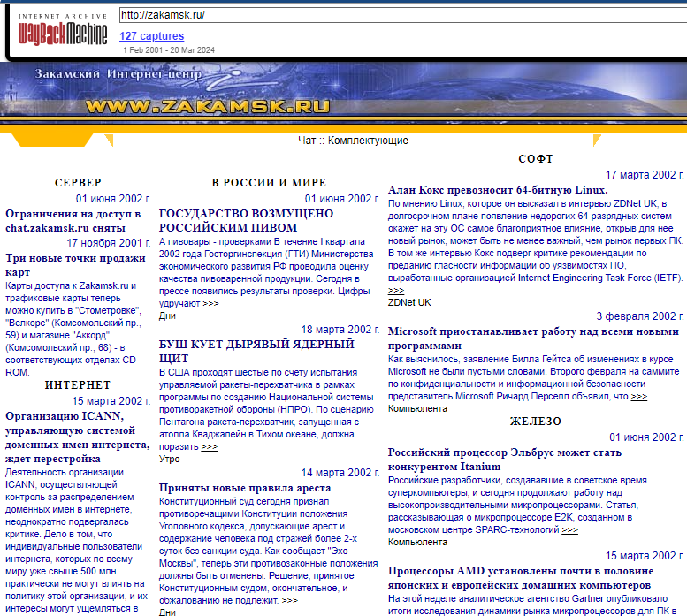Open Алан Кокс 64-битную Linux headline
687x616 pixels.
[498, 190]
